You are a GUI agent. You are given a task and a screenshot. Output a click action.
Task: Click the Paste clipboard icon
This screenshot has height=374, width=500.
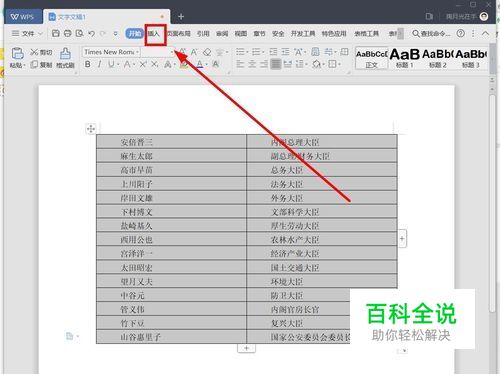pos(17,53)
